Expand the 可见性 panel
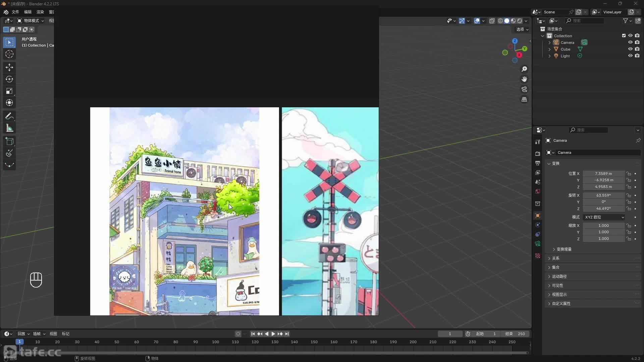The width and height of the screenshot is (644, 362). (x=557, y=286)
